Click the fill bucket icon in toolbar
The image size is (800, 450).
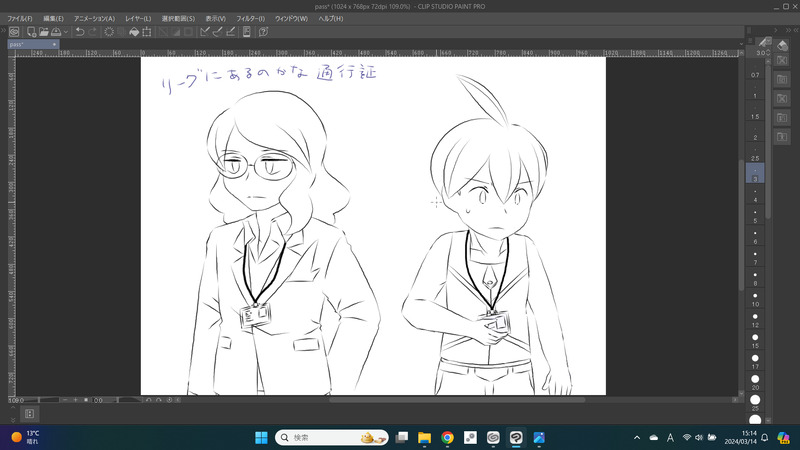134,32
